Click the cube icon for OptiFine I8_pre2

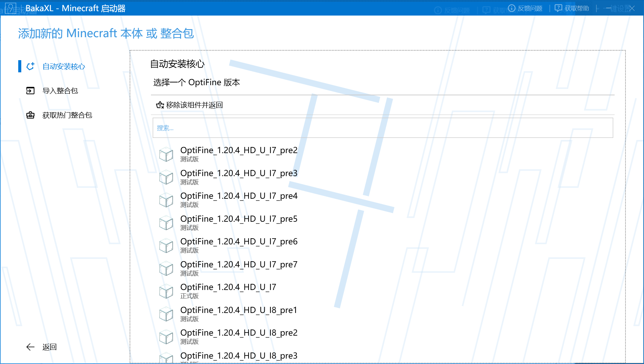tap(166, 337)
